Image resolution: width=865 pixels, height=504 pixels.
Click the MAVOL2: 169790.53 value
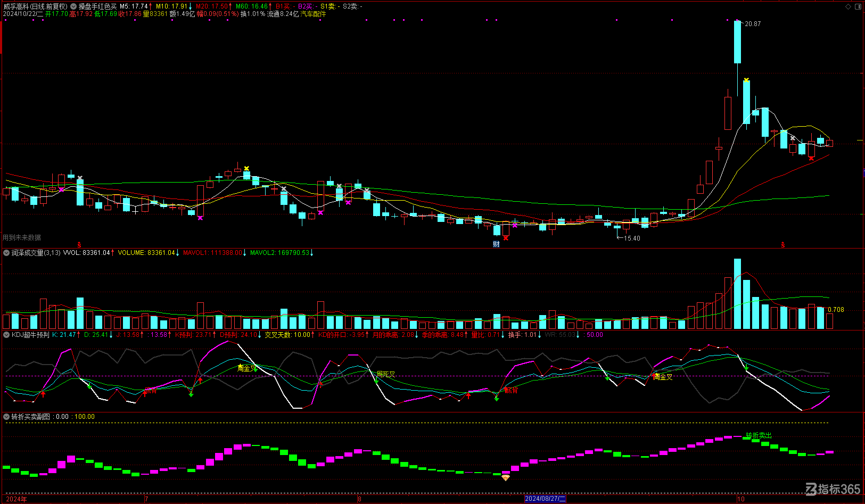point(279,253)
